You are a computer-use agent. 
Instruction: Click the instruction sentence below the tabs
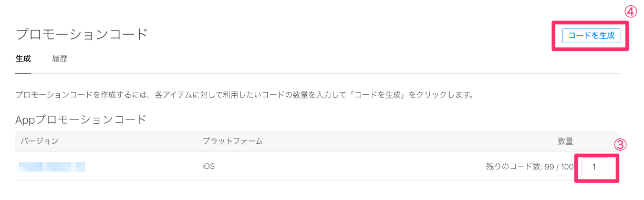(x=245, y=96)
